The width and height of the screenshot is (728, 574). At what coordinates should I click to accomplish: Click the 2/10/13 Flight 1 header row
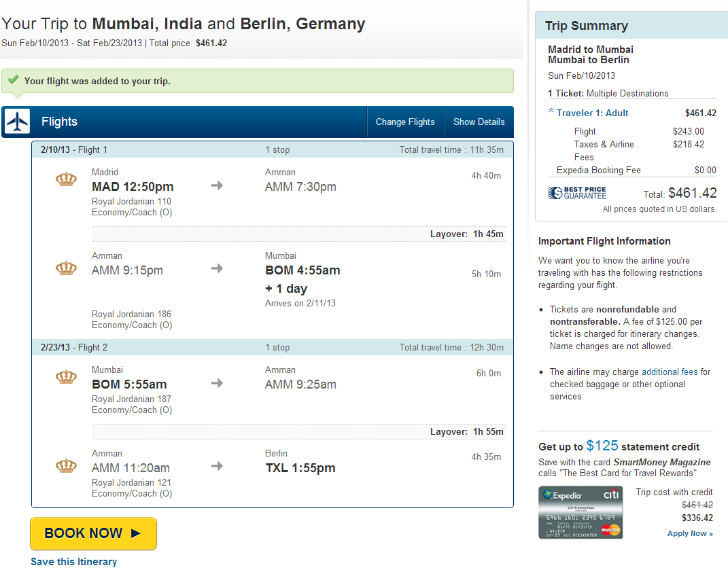click(x=273, y=149)
